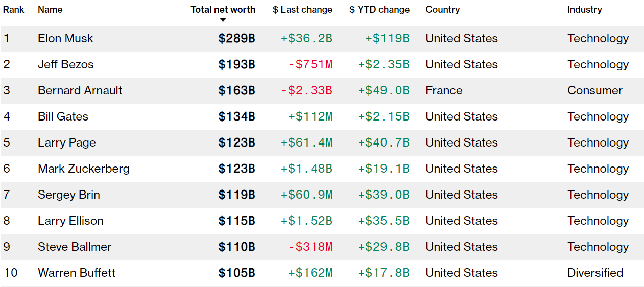This screenshot has width=644, height=287.
Task: Click Steve Ballmer's name
Action: 74,247
